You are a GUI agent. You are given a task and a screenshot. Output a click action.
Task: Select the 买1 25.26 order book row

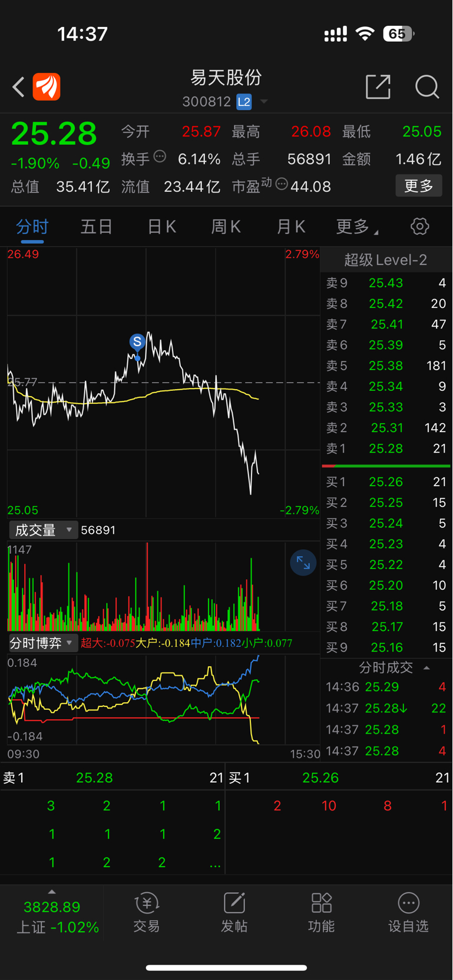[386, 482]
